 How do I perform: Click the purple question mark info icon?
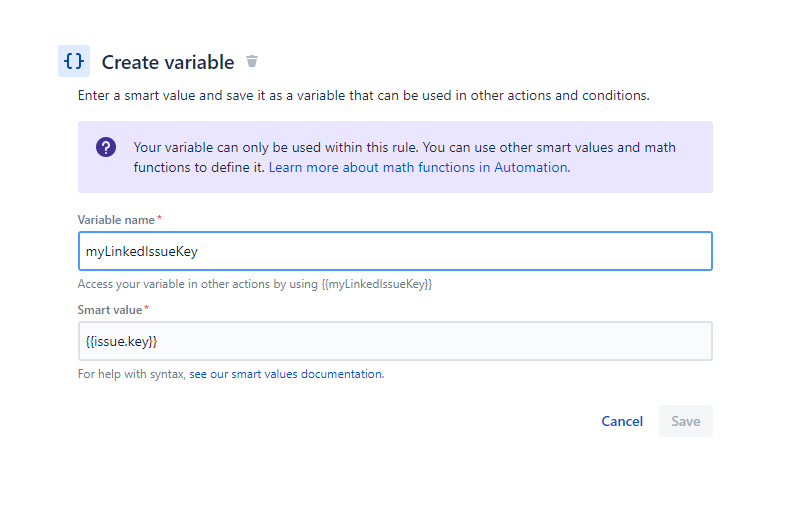point(106,148)
